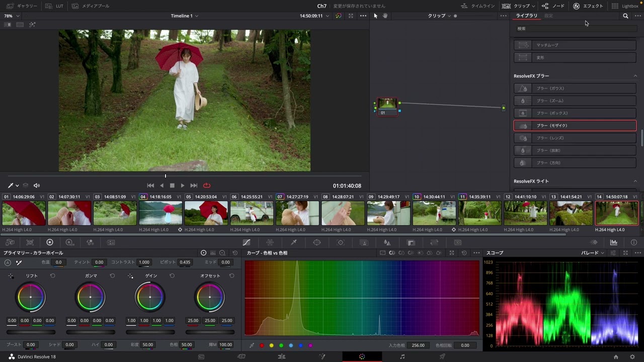Select the Color Wheels palette icon
Viewport: 644px width, 362px height.
pos(50,242)
